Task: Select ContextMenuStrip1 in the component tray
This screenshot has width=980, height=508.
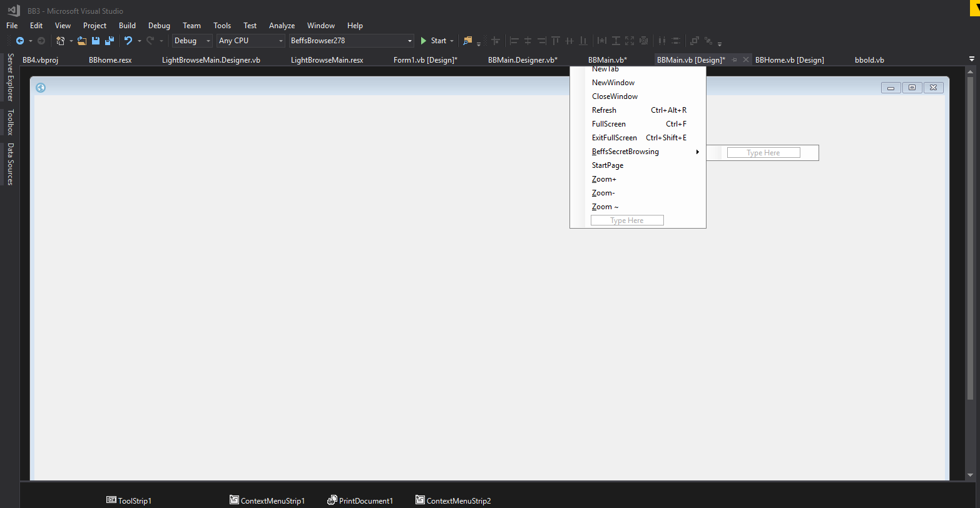Action: click(x=267, y=500)
